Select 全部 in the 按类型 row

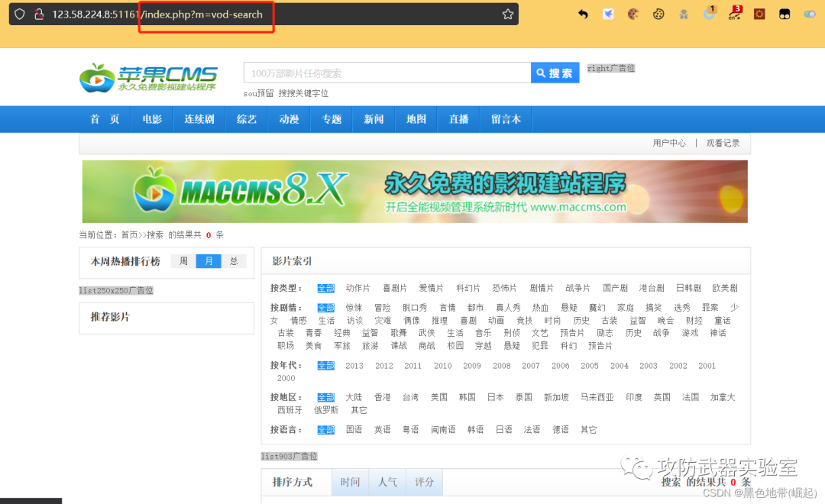click(x=325, y=289)
